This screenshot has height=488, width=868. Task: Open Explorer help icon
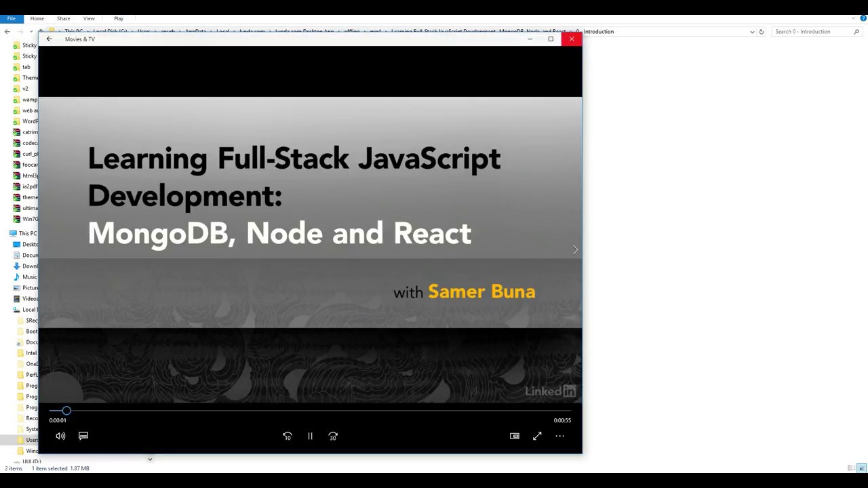863,18
